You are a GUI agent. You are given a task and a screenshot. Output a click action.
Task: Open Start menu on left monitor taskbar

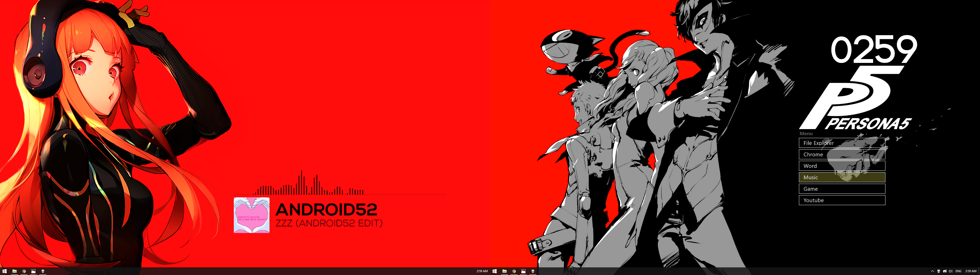tap(5, 271)
